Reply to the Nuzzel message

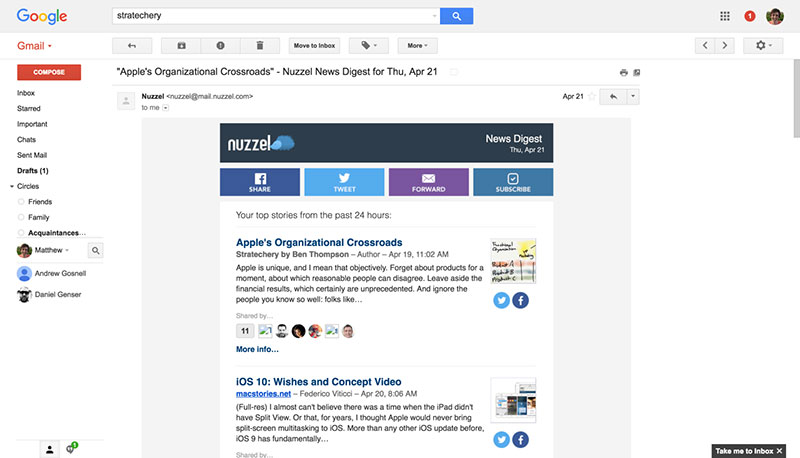click(x=613, y=96)
